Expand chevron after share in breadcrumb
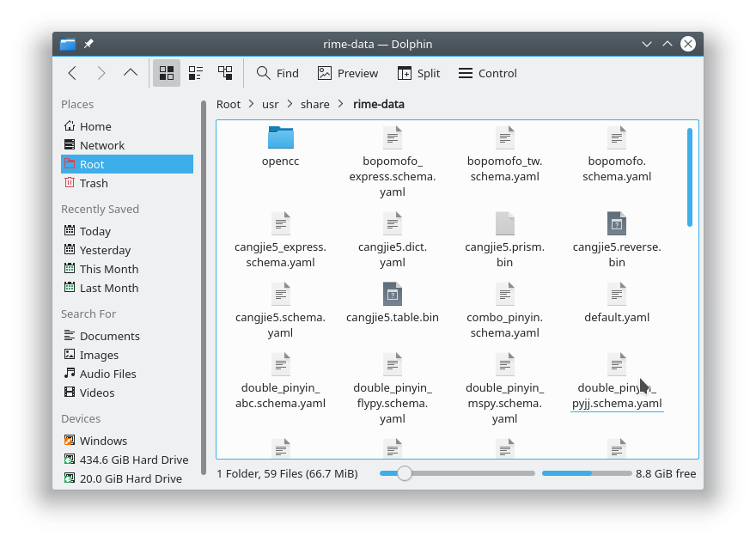 341,104
